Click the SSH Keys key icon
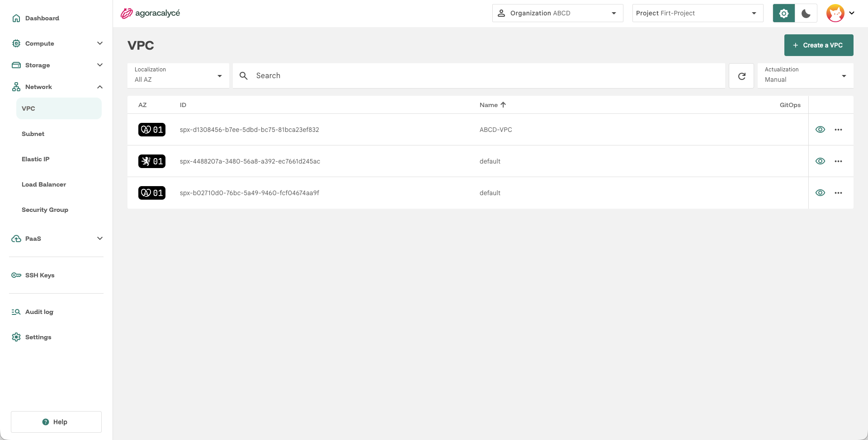868x440 pixels. pos(16,275)
